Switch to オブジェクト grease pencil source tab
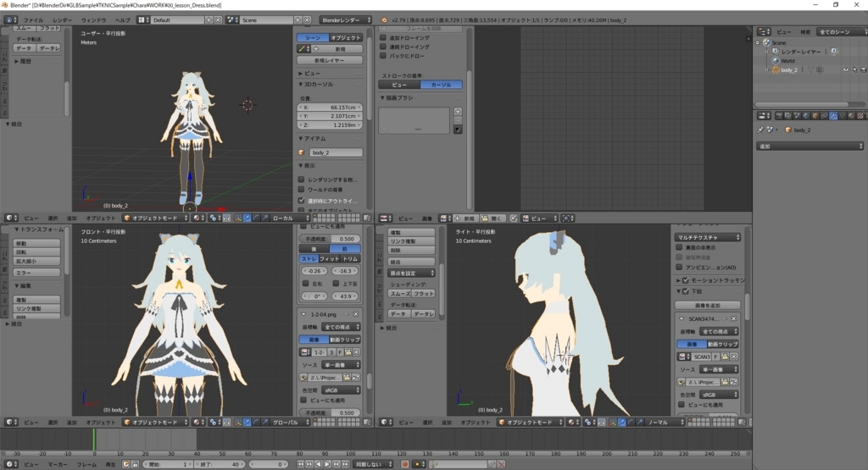Image resolution: width=868 pixels, height=470 pixels. (x=346, y=37)
